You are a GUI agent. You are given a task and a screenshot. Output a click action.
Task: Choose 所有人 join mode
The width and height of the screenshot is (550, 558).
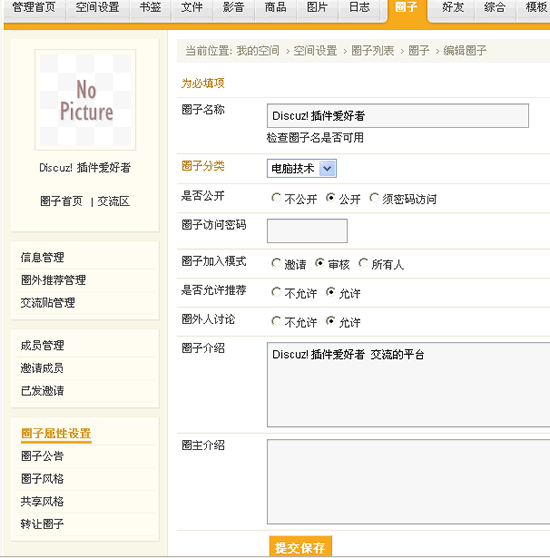[x=363, y=263]
